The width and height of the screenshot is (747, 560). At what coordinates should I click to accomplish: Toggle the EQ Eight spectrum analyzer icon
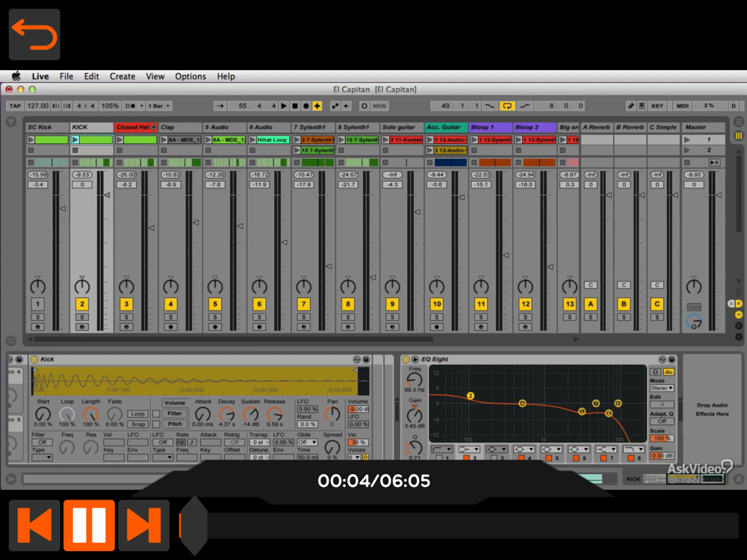click(669, 371)
